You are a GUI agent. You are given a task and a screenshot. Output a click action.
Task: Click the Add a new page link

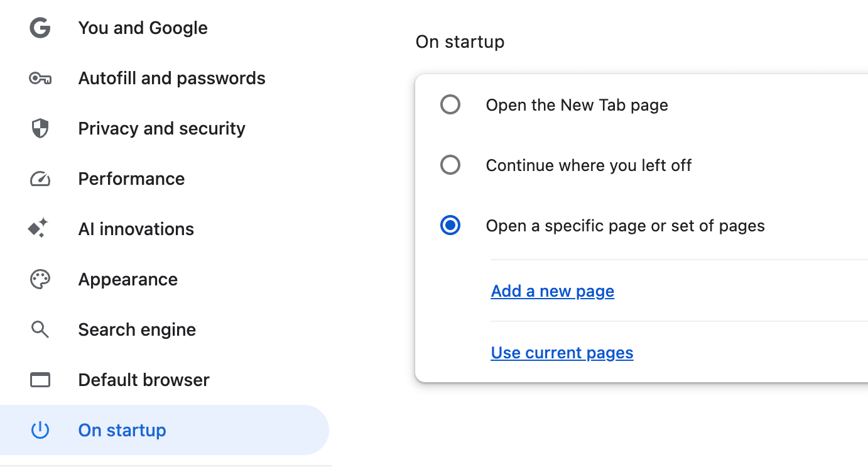tap(552, 291)
